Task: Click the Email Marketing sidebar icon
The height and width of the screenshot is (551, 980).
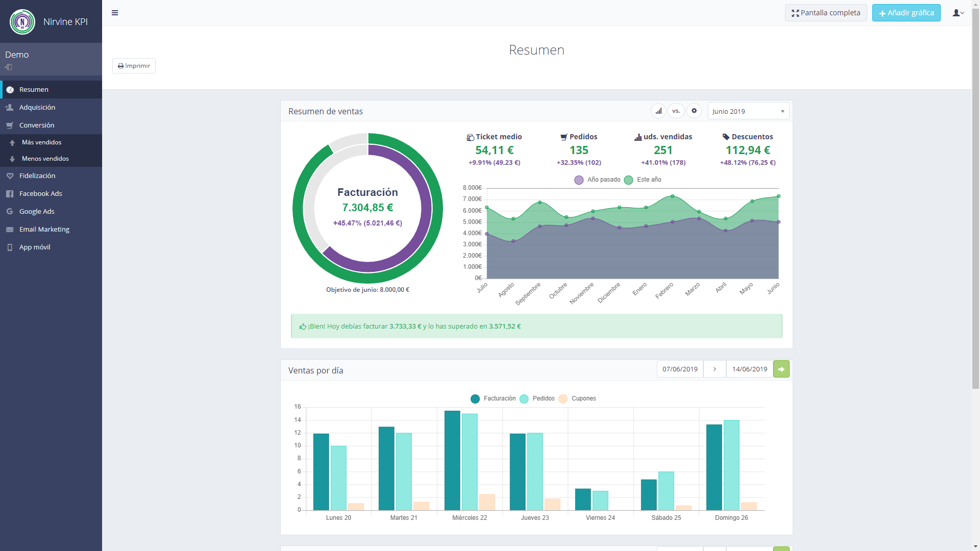Action: click(9, 229)
